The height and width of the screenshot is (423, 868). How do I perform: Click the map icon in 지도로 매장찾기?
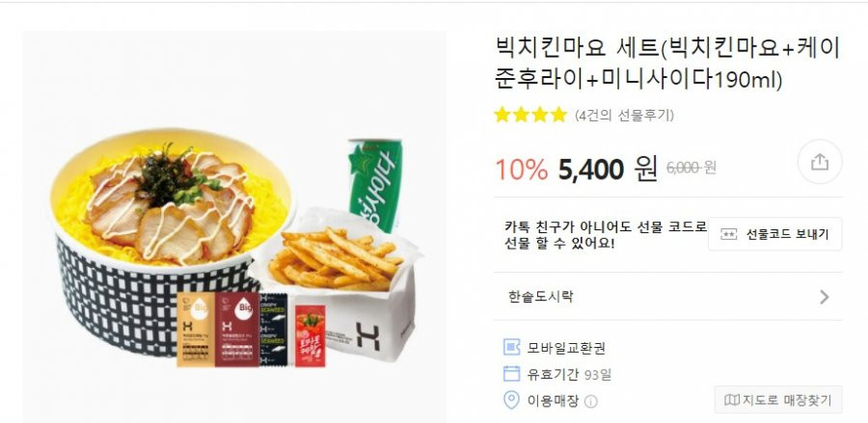coord(732,400)
